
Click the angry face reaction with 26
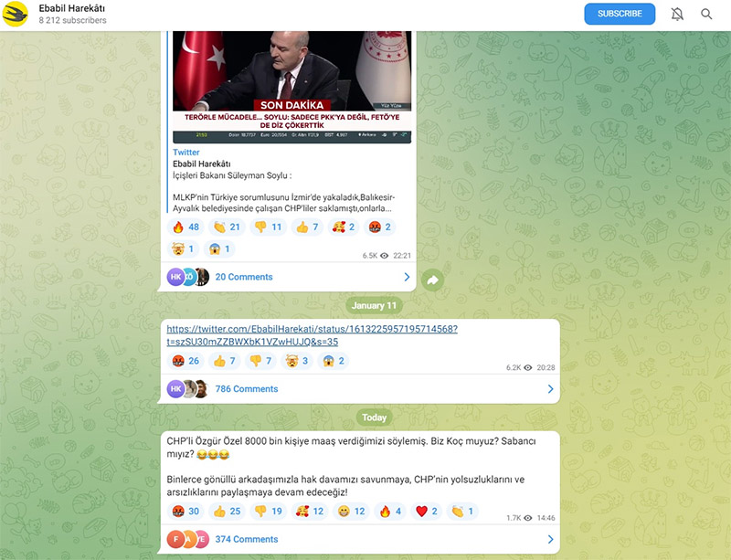[185, 361]
